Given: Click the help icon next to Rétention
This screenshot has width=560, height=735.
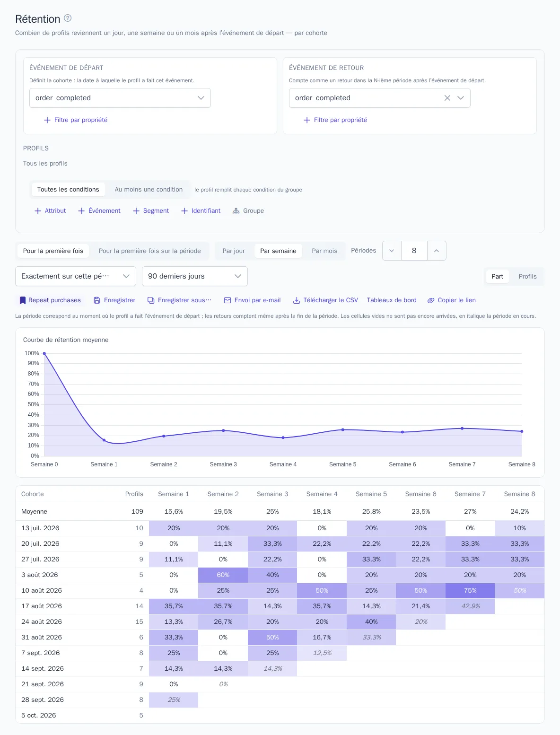Looking at the screenshot, I should [68, 18].
